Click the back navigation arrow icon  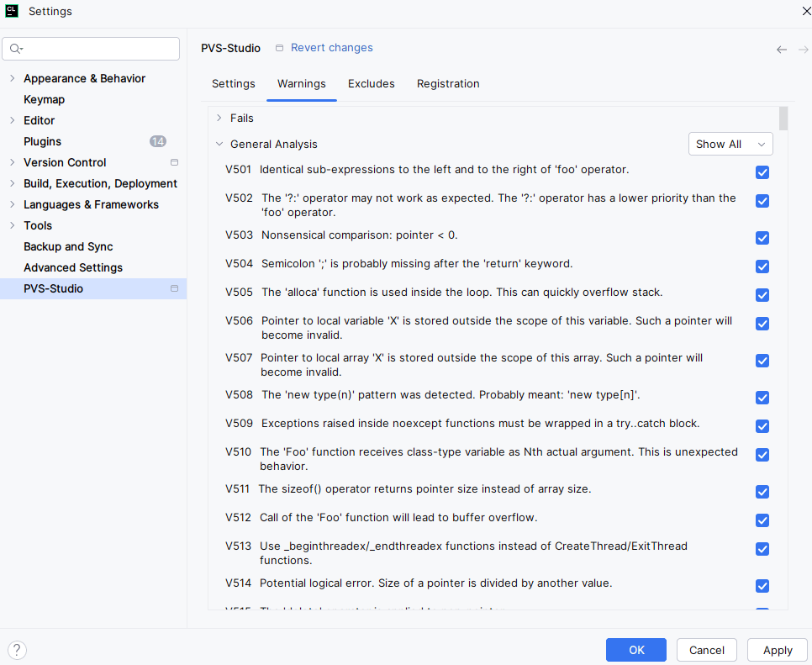[x=782, y=50]
